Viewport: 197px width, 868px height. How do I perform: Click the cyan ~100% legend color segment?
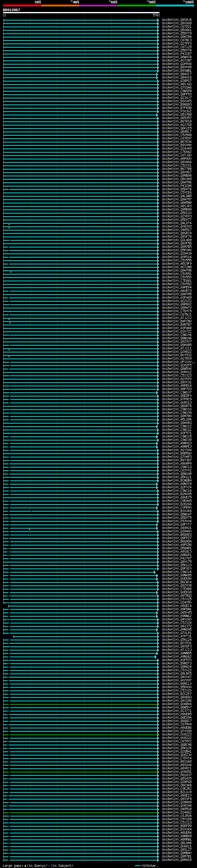click(175, 6)
